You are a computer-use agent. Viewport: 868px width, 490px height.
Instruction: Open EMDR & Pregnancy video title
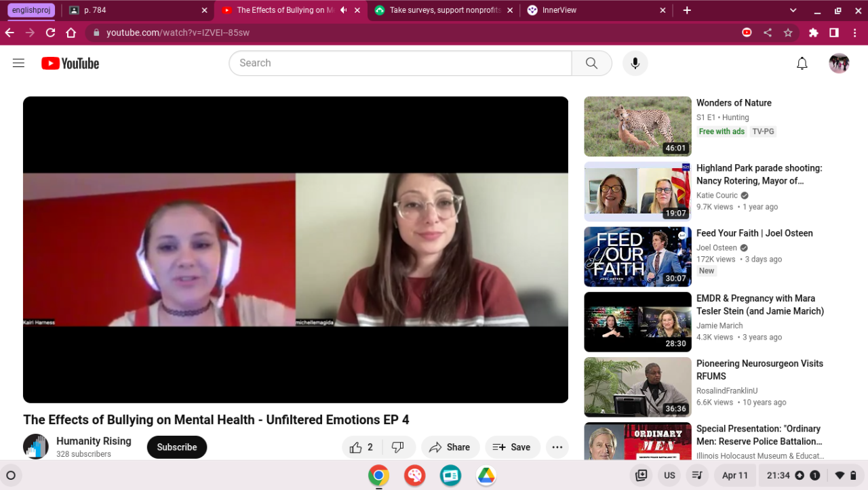(x=760, y=305)
